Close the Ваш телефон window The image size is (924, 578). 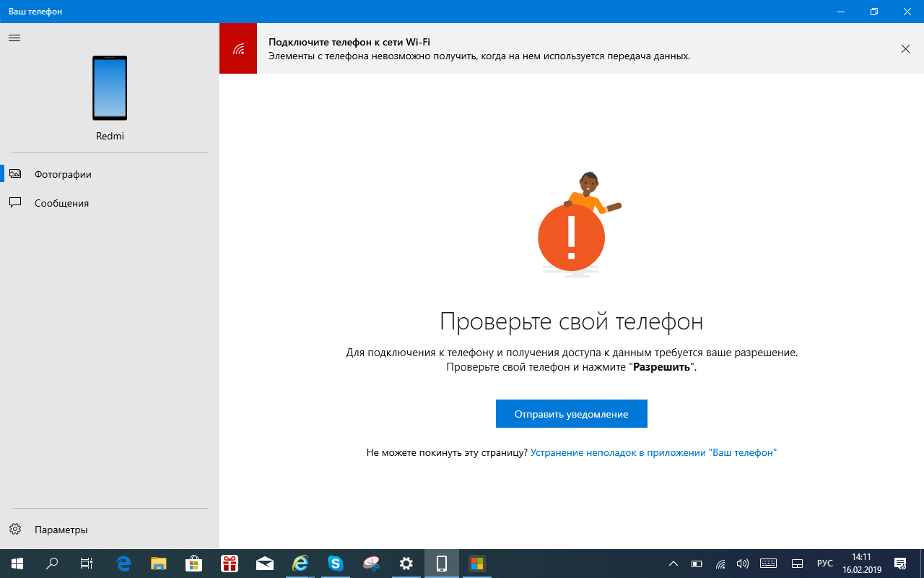coord(907,12)
